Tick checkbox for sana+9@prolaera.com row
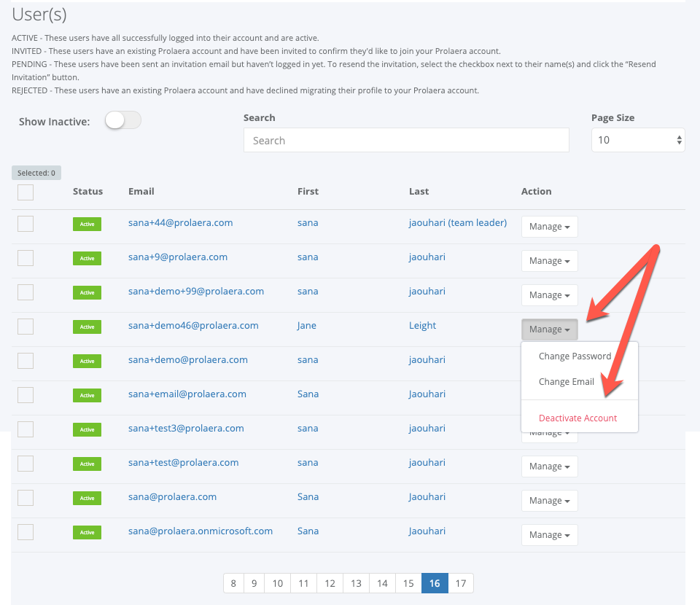700x605 pixels. [26, 258]
